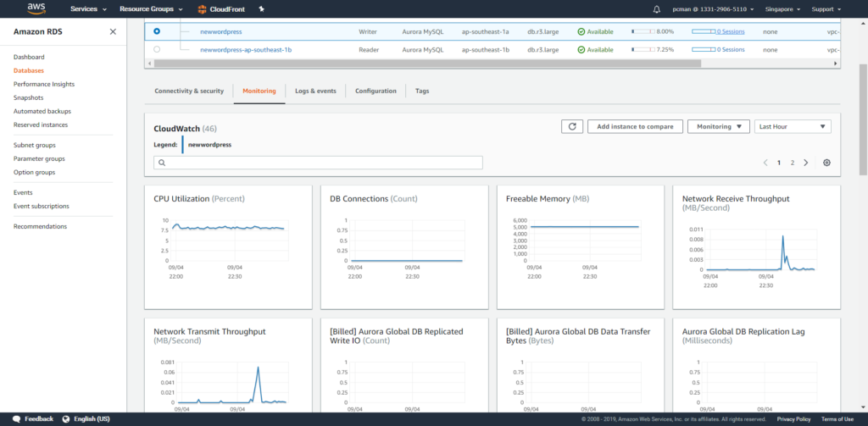Open the Support menu

826,9
